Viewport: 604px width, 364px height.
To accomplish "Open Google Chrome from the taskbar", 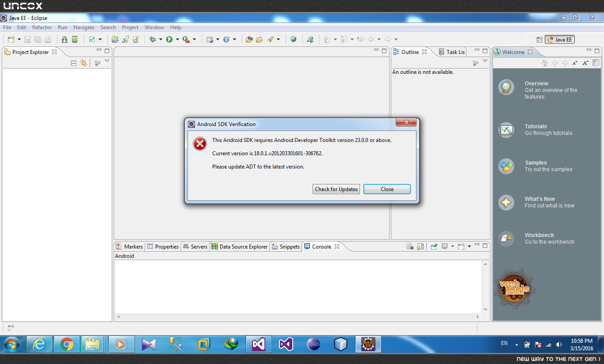I will pyautogui.click(x=67, y=344).
